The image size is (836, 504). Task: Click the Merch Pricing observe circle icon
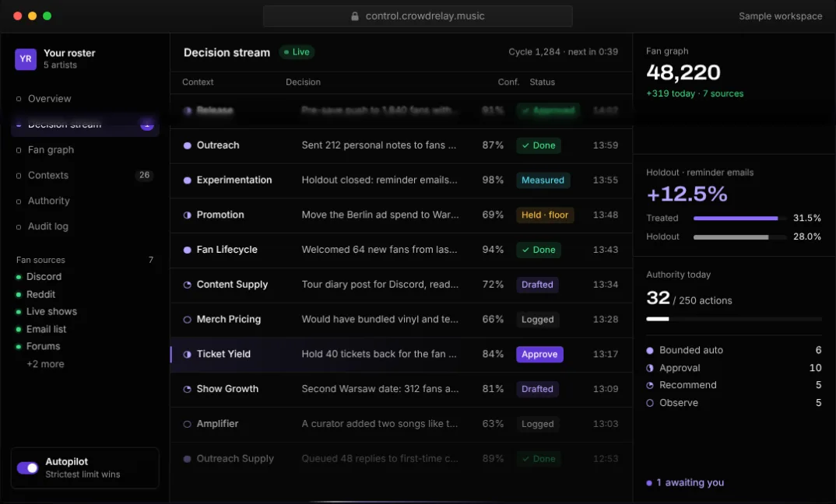pos(187,320)
